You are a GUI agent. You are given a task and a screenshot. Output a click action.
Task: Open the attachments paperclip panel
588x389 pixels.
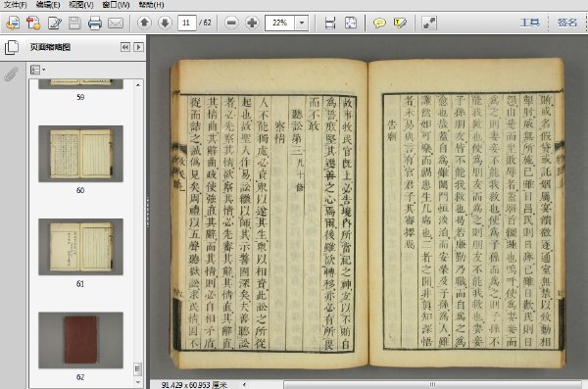tap(11, 73)
